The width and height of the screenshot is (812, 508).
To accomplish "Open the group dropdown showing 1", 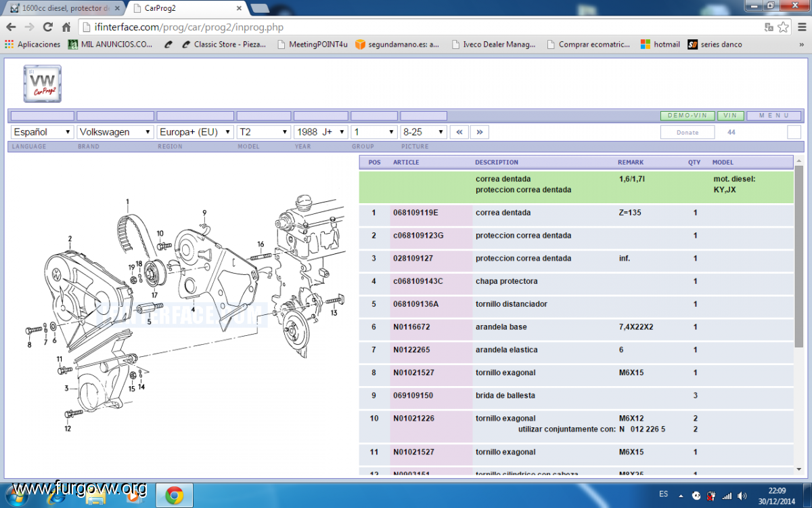I will click(374, 132).
